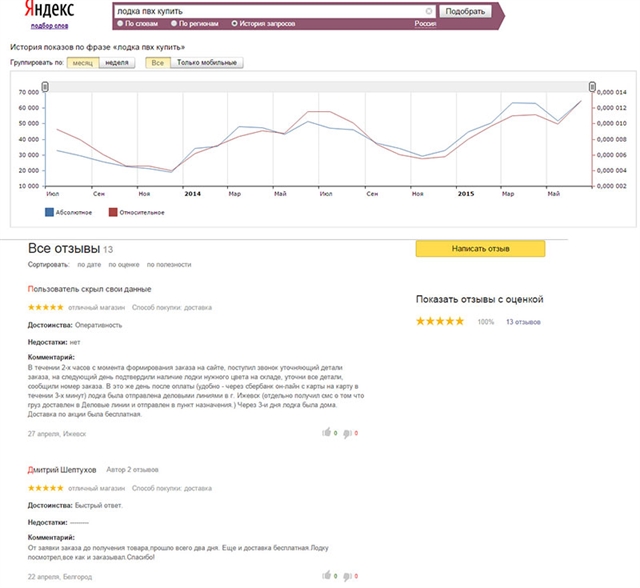Click thumbs-up on Дмитрий Шептухов's review
The image size is (640, 588).
[325, 576]
